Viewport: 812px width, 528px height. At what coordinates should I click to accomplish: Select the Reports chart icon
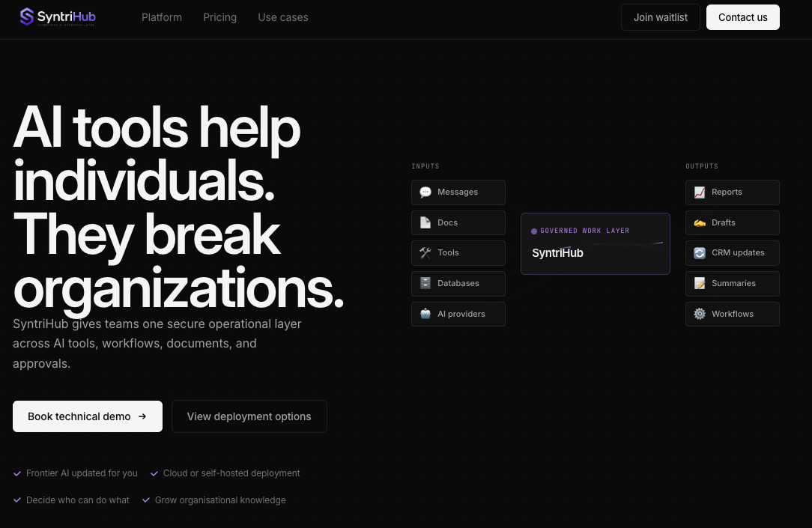[700, 192]
